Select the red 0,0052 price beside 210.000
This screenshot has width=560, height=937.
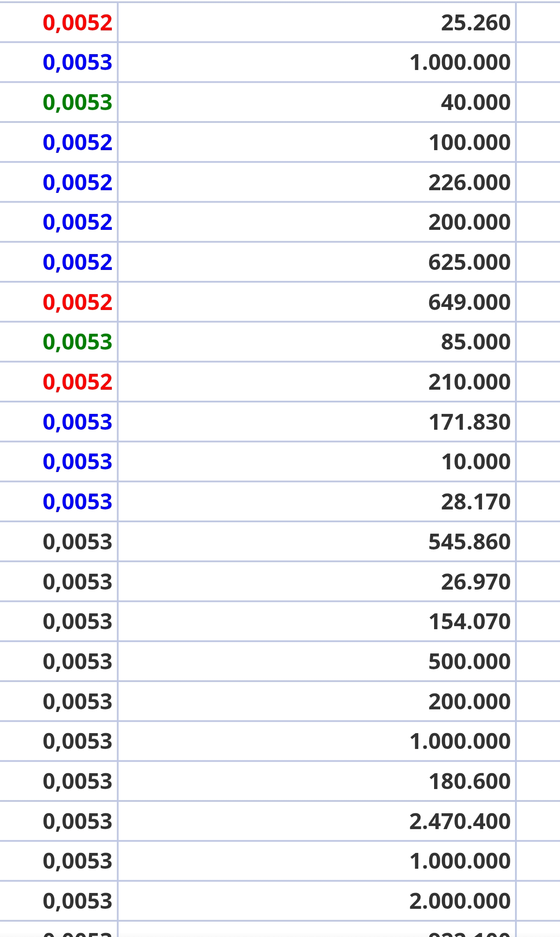click(x=77, y=382)
